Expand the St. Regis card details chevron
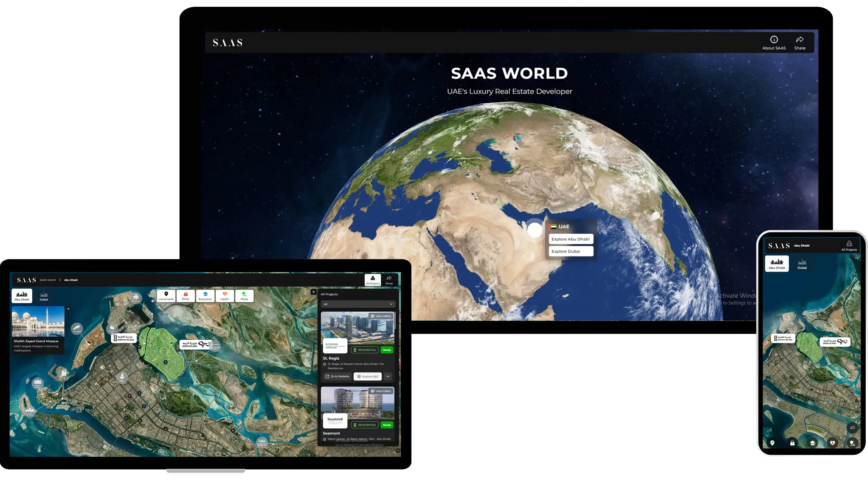Viewport: 868px width, 495px height. 388,376
